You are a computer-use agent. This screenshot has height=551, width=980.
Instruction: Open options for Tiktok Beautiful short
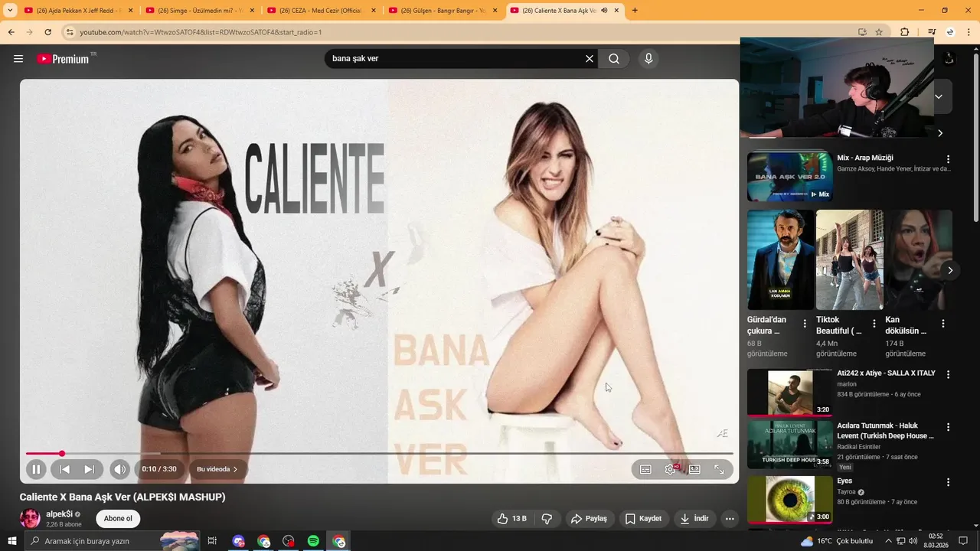pyautogui.click(x=874, y=324)
